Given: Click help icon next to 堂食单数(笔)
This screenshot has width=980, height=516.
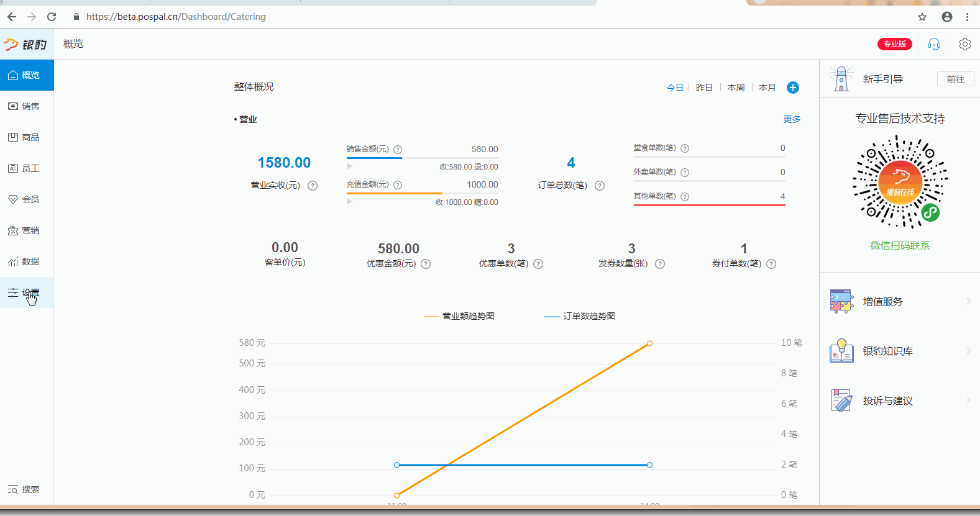Looking at the screenshot, I should pyautogui.click(x=685, y=148).
